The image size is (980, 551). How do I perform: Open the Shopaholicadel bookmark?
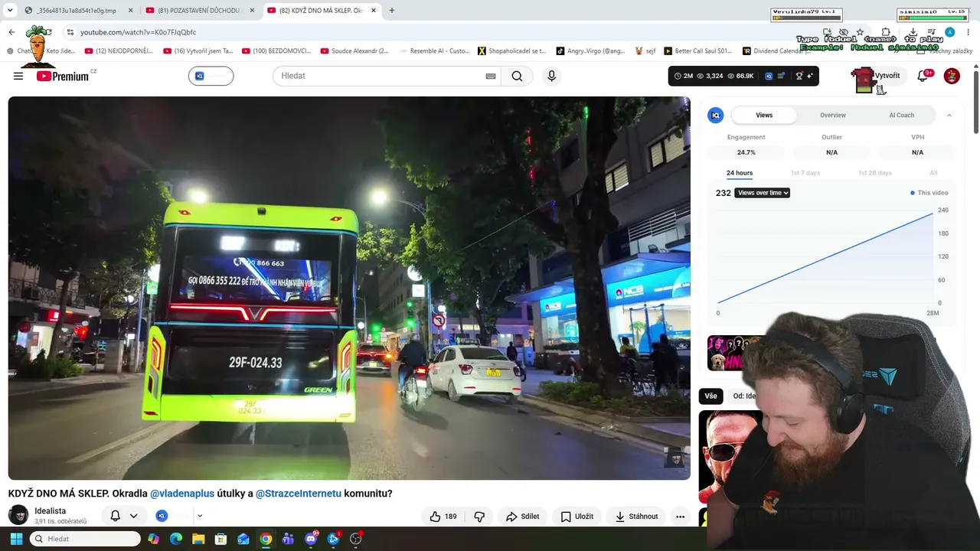511,51
